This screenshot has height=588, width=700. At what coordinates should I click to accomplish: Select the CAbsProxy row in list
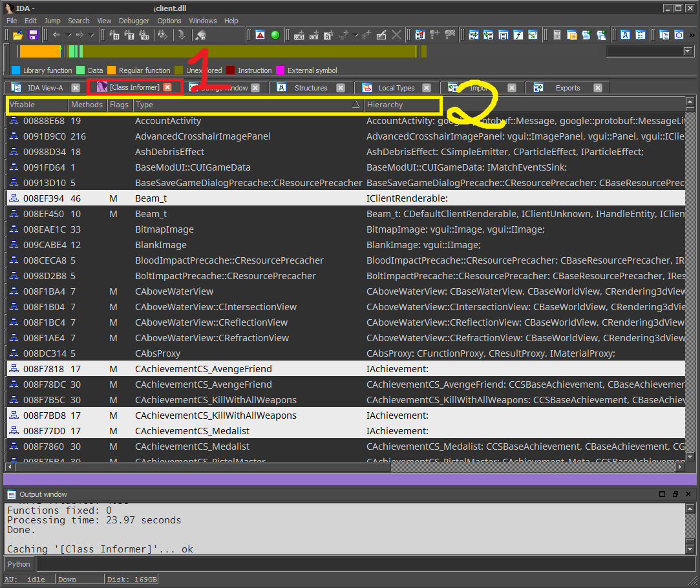(x=346, y=353)
